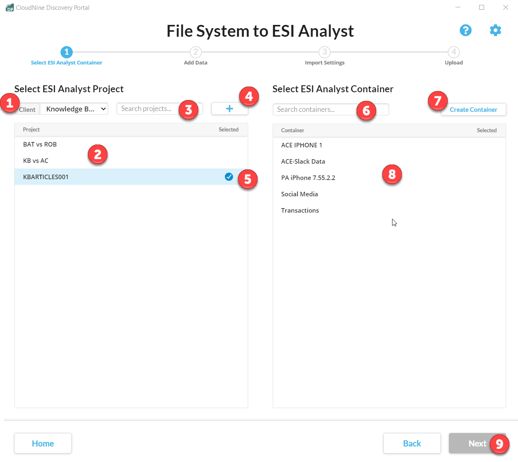Focus the Search projects field
Image resolution: width=518 pixels, height=462 pixels.
(159, 109)
